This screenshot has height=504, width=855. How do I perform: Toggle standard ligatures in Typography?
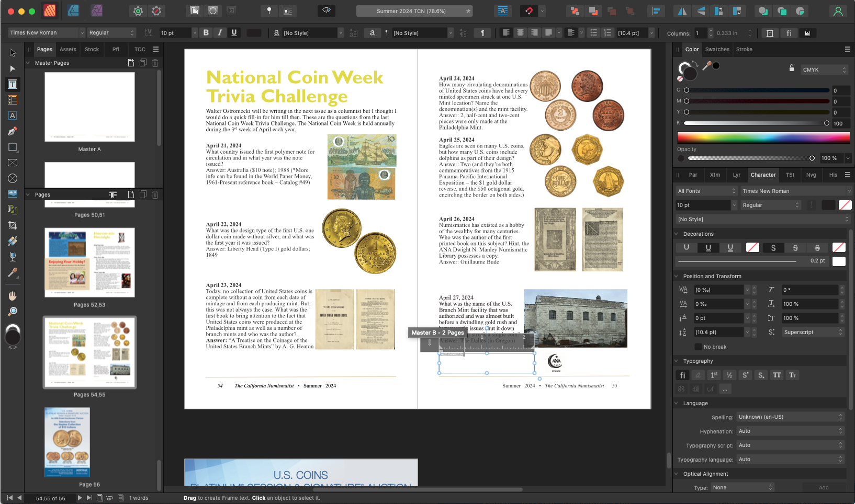coord(682,375)
